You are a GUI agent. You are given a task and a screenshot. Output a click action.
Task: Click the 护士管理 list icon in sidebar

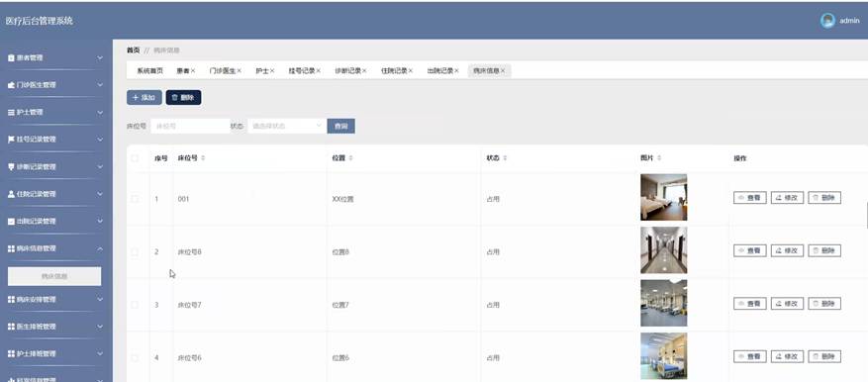tap(11, 113)
